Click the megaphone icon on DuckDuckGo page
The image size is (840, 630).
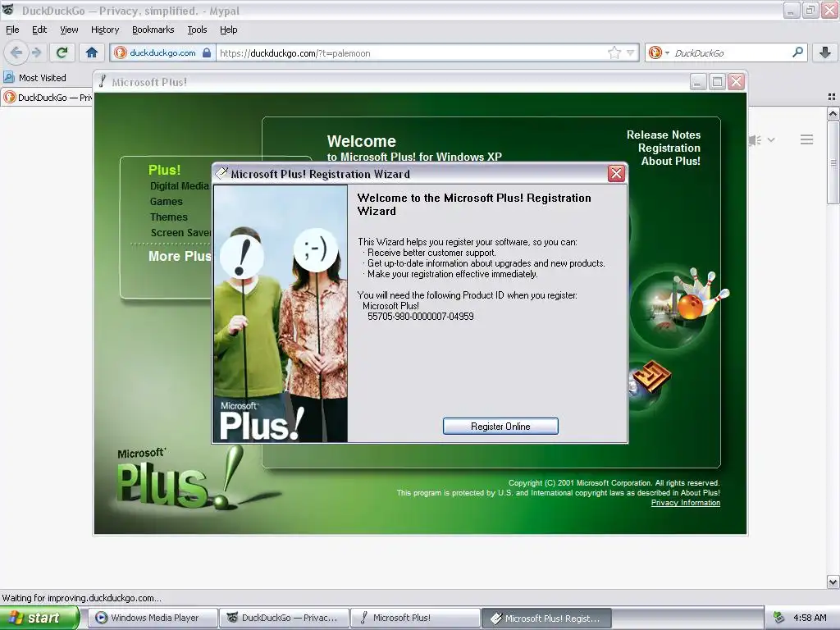[755, 140]
